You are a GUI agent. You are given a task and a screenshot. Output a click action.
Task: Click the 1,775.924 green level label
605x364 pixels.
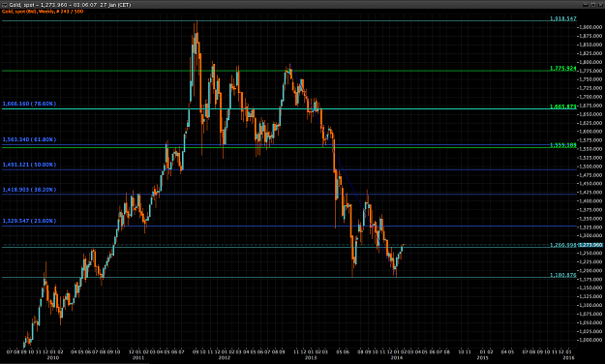tap(563, 69)
